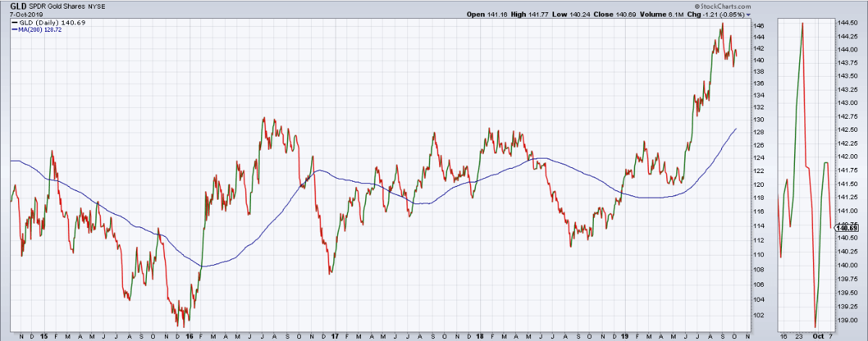Viewport: 868px width, 341px height.
Task: Click the boxed 140.69 current price tag
Action: tap(848, 228)
